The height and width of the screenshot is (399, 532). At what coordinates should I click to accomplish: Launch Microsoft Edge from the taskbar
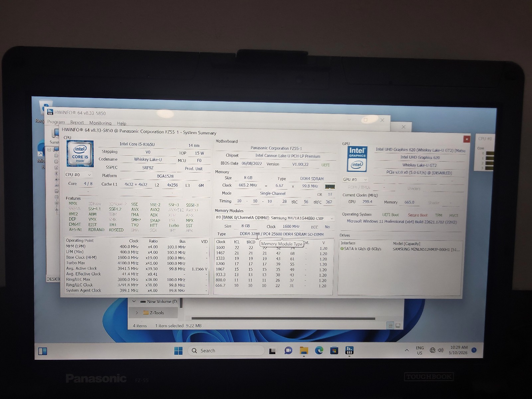coord(319,350)
